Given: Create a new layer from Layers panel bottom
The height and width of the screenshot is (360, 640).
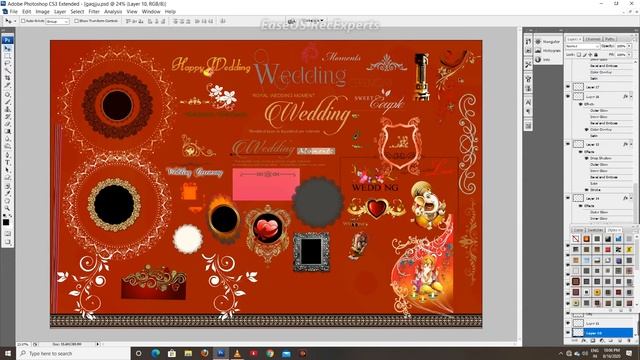Looking at the screenshot, I should coord(620,340).
